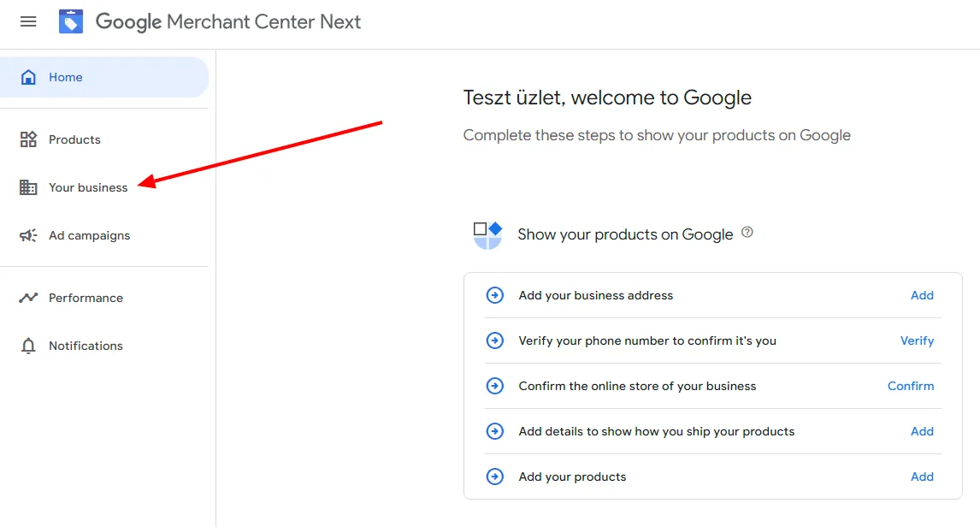
Task: Open the hamburger main menu
Action: point(28,22)
